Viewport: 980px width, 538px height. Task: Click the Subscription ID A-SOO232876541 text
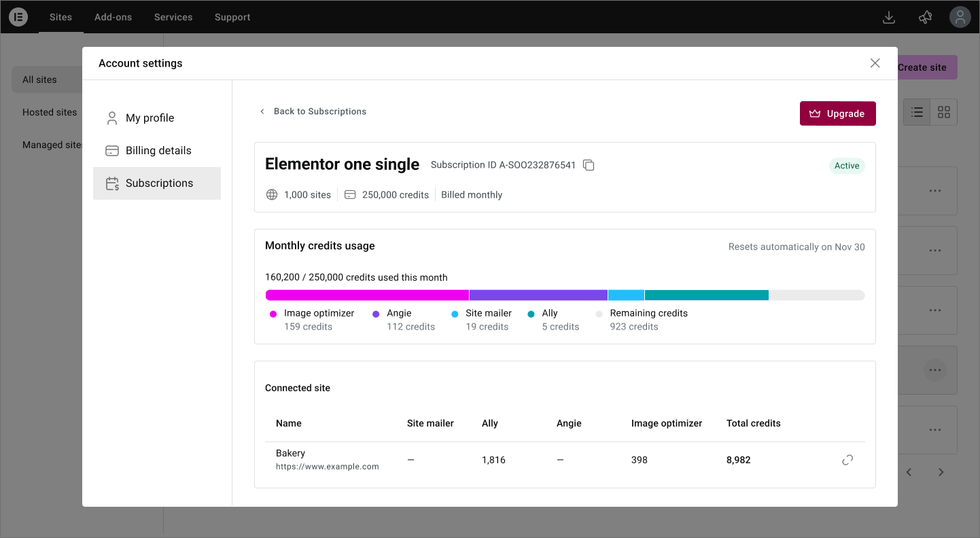pyautogui.click(x=504, y=165)
